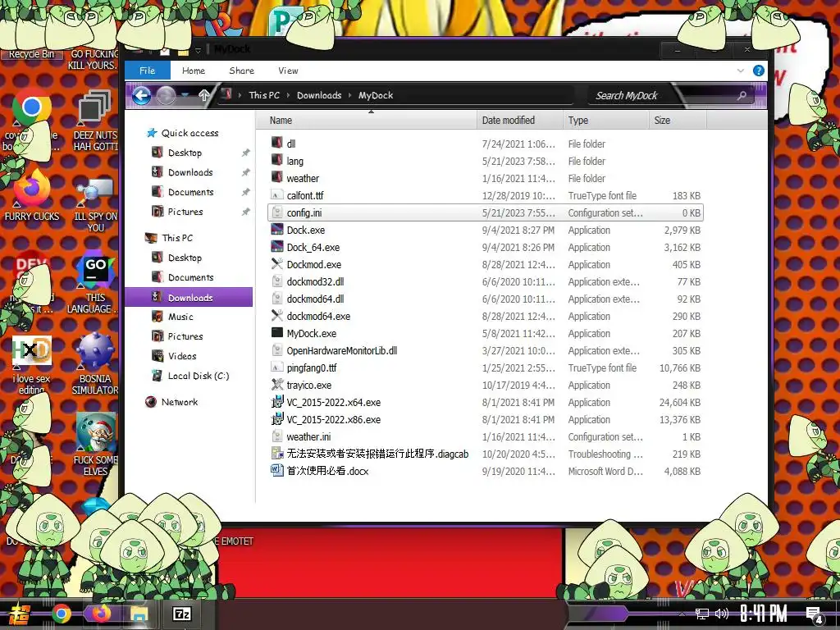
Task: Select Downloads in address breadcrumb
Action: (319, 95)
